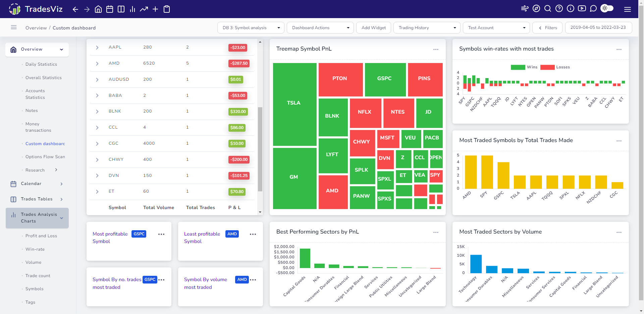This screenshot has height=314, width=644.
Task: Open Overall Statistics in sidebar
Action: click(x=44, y=78)
